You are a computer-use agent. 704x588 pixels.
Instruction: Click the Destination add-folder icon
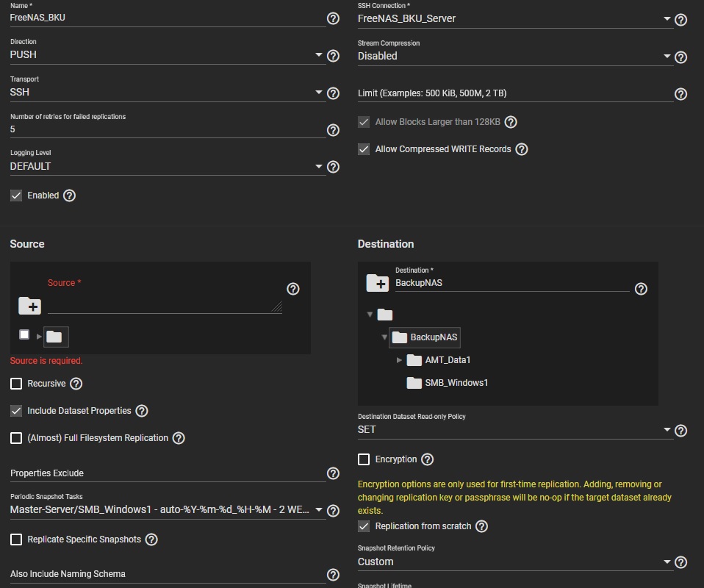377,283
